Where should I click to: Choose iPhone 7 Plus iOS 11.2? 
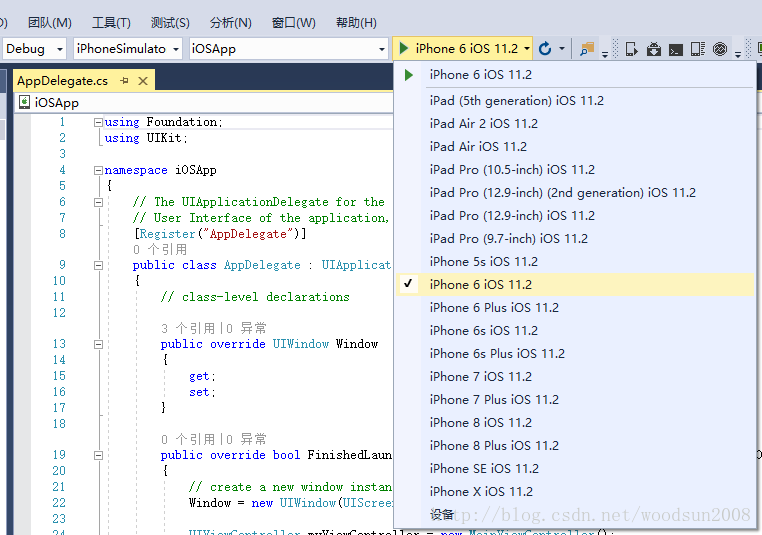pos(575,399)
